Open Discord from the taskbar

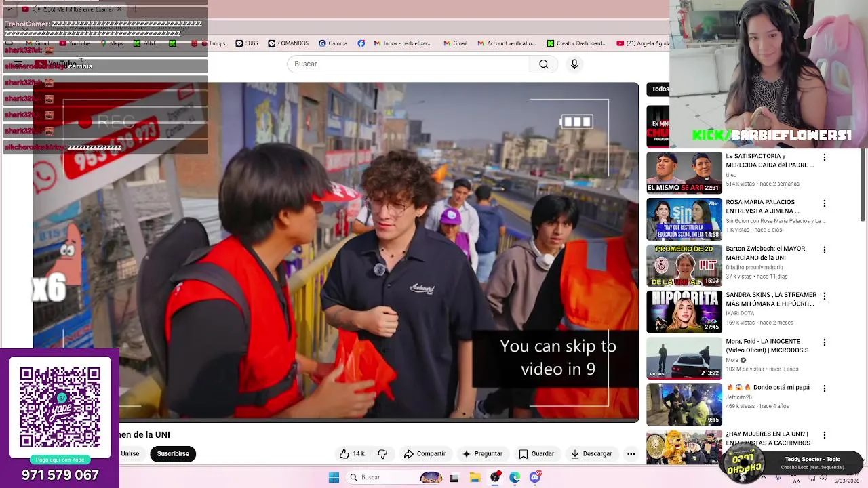click(535, 478)
